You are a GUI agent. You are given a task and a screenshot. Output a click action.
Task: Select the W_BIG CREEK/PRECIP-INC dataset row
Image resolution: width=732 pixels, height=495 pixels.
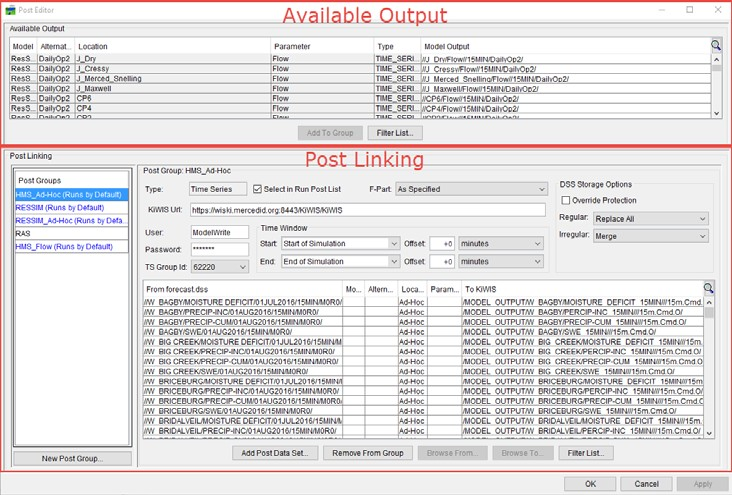click(x=423, y=352)
